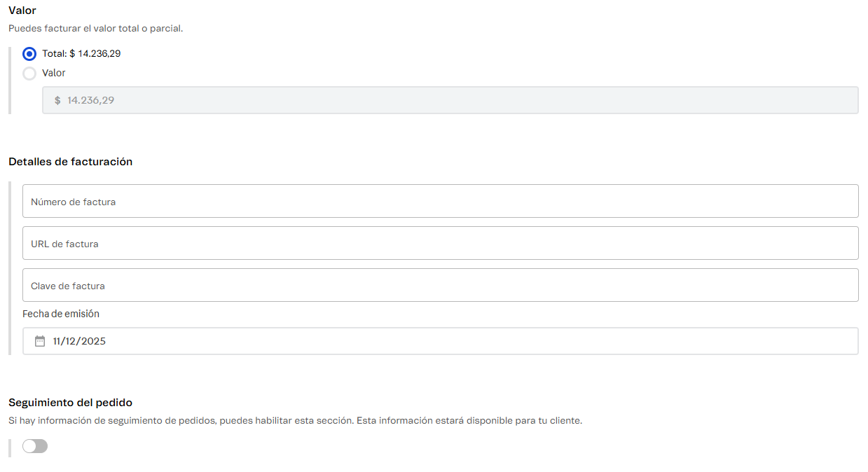The width and height of the screenshot is (868, 472).
Task: Click the disabled 14.236,29 amount field
Action: [450, 101]
